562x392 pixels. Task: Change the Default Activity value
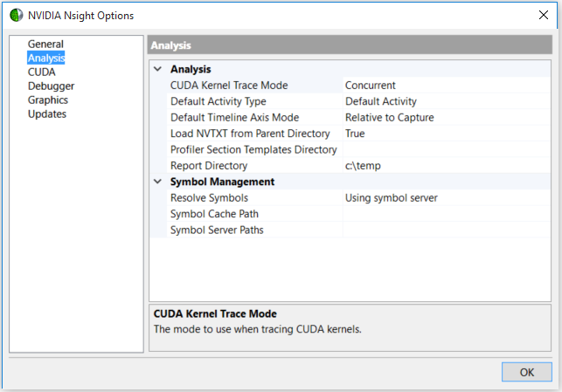pos(447,101)
